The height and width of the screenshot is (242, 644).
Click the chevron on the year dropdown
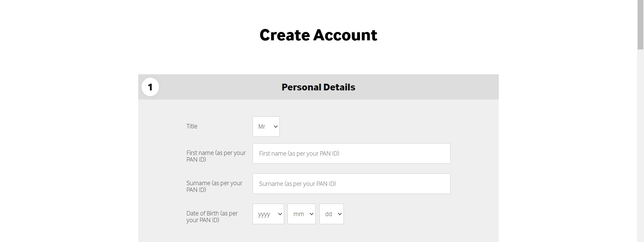(280, 214)
